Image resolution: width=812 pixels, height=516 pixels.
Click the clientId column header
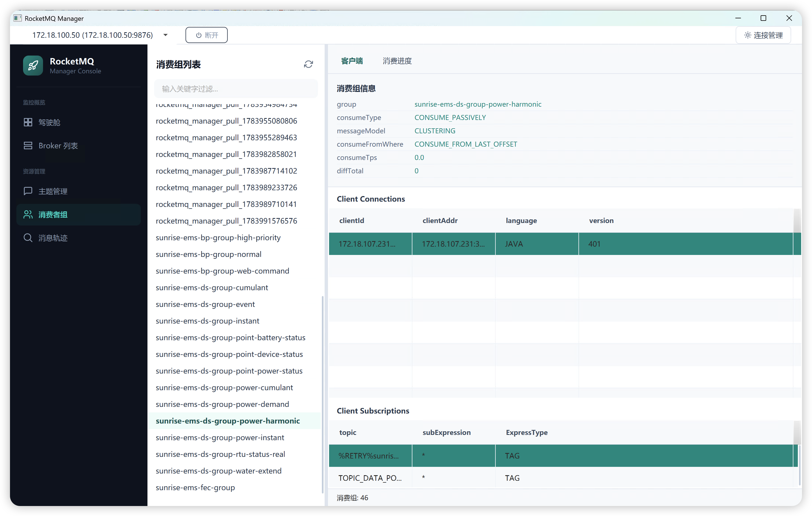[x=370, y=220]
